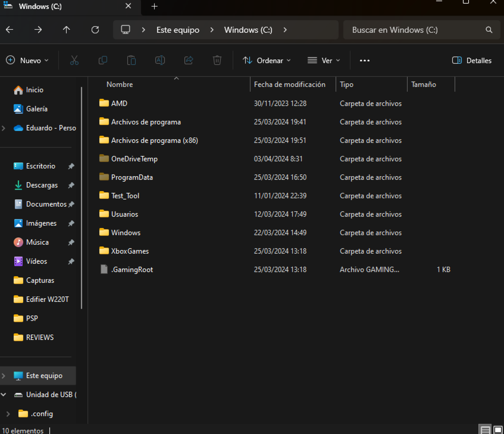Click the Delete trash icon

(217, 60)
